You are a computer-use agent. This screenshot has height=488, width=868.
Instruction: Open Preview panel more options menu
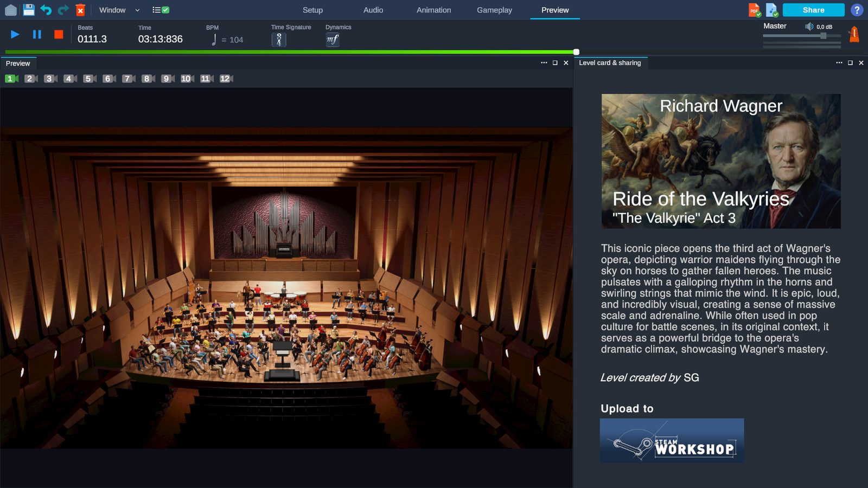click(x=544, y=63)
